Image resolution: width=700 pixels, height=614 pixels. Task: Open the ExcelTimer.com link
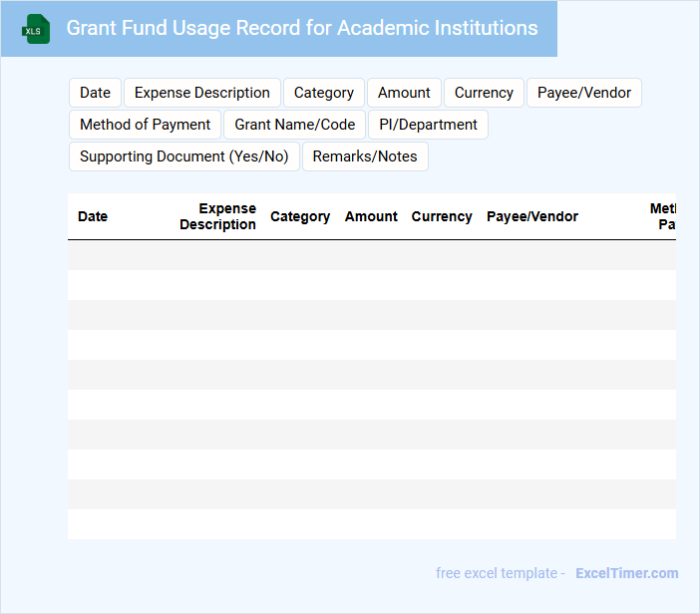pos(626,573)
